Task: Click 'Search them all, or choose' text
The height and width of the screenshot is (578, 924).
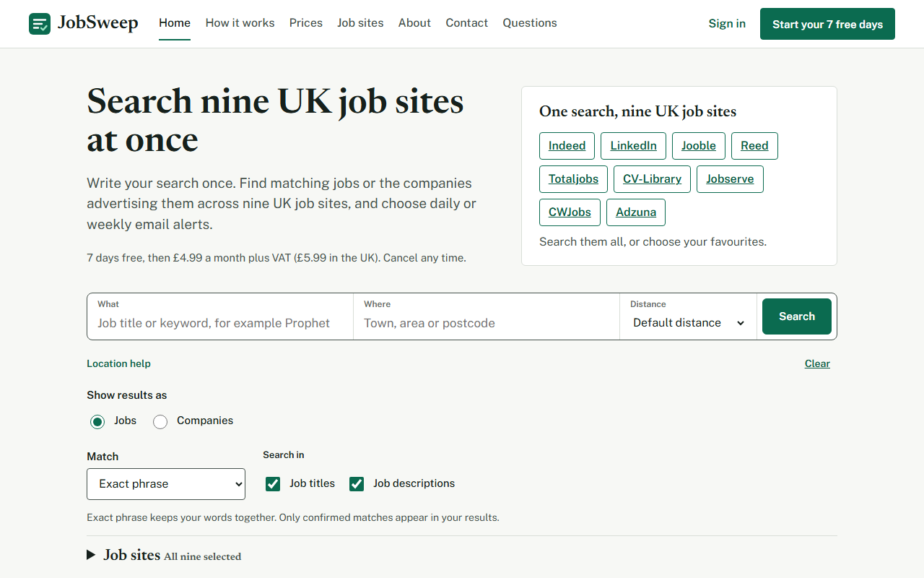Action: click(x=653, y=242)
